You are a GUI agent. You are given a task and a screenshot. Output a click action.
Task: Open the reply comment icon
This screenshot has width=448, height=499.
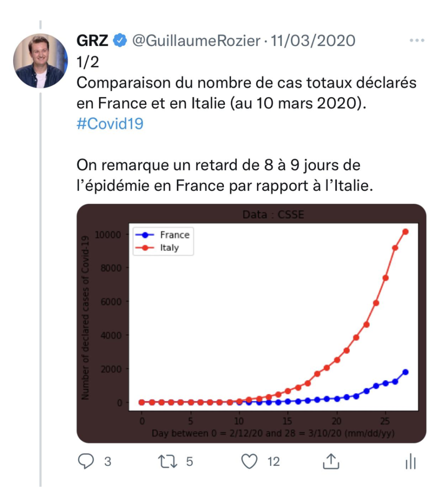[86, 461]
